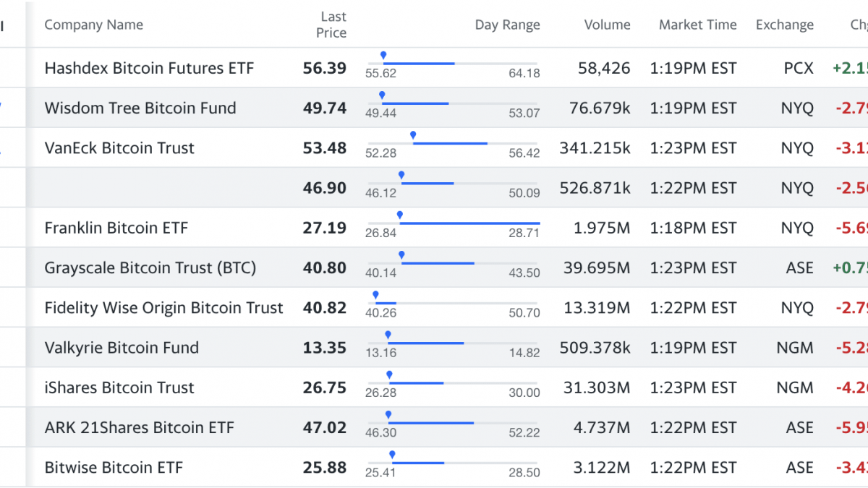Select VanEck Bitcoin Trust company name
The width and height of the screenshot is (868, 488).
coord(119,148)
